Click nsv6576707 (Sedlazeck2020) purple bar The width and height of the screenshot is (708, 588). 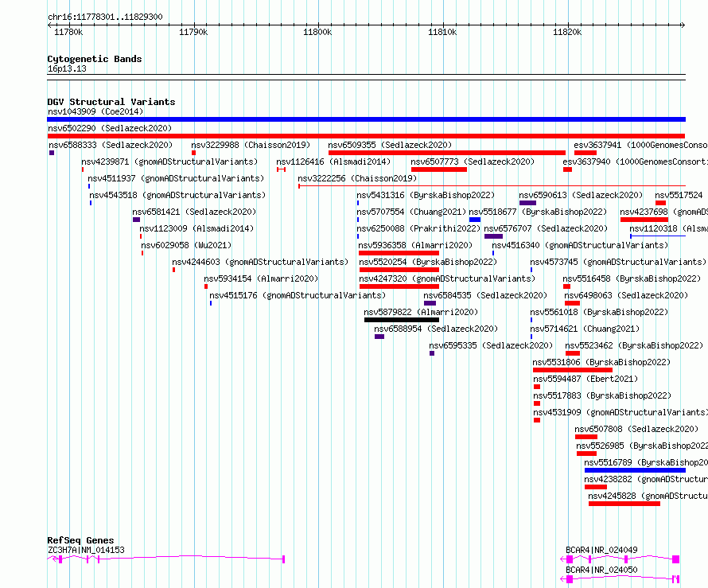tap(493, 236)
